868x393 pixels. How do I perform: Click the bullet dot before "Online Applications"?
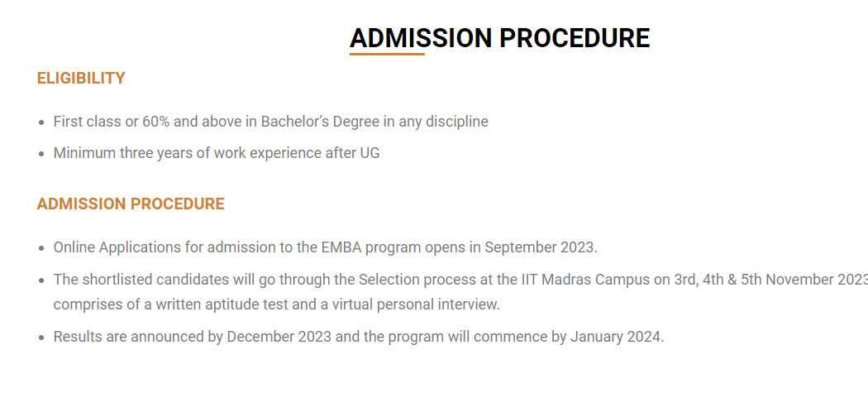[x=41, y=248]
